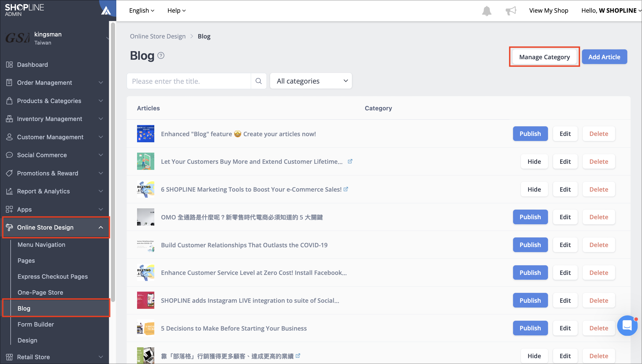The width and height of the screenshot is (642, 364).
Task: Expand the Products & Categories chevron
Action: [x=101, y=101]
